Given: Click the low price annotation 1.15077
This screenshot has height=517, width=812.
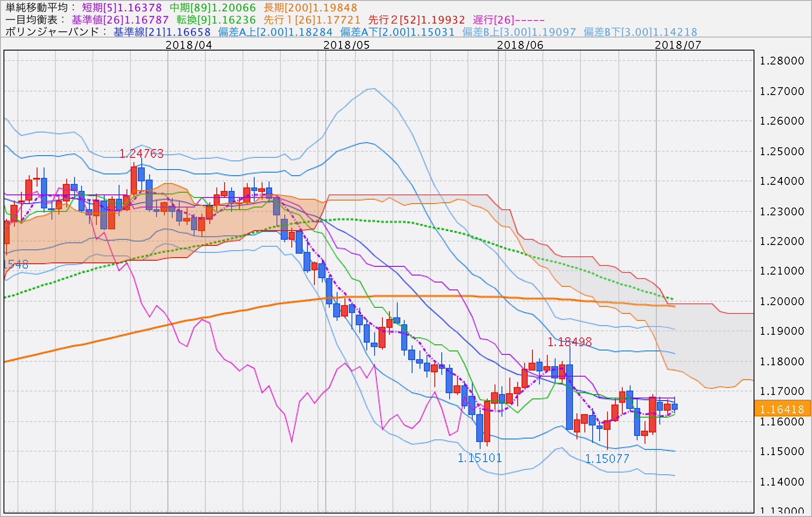Looking at the screenshot, I should click(x=607, y=459).
